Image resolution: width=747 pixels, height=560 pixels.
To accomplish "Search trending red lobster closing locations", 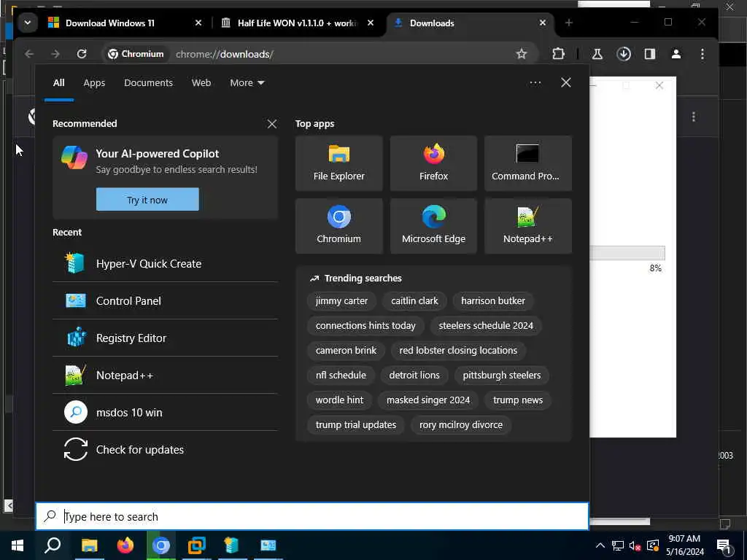I will click(458, 351).
